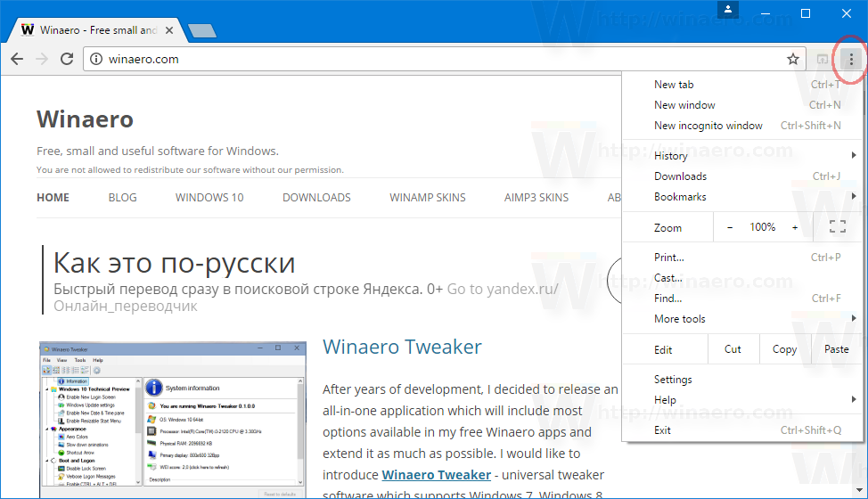The width and height of the screenshot is (868, 499).
Task: Expand the Bookmarks submenu
Action: (x=742, y=197)
